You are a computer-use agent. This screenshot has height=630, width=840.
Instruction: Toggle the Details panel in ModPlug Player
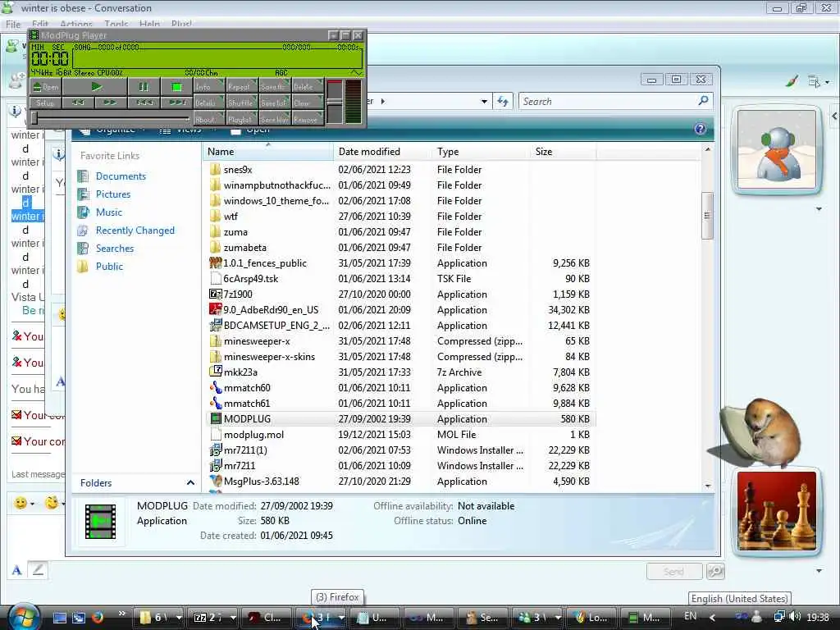click(208, 103)
